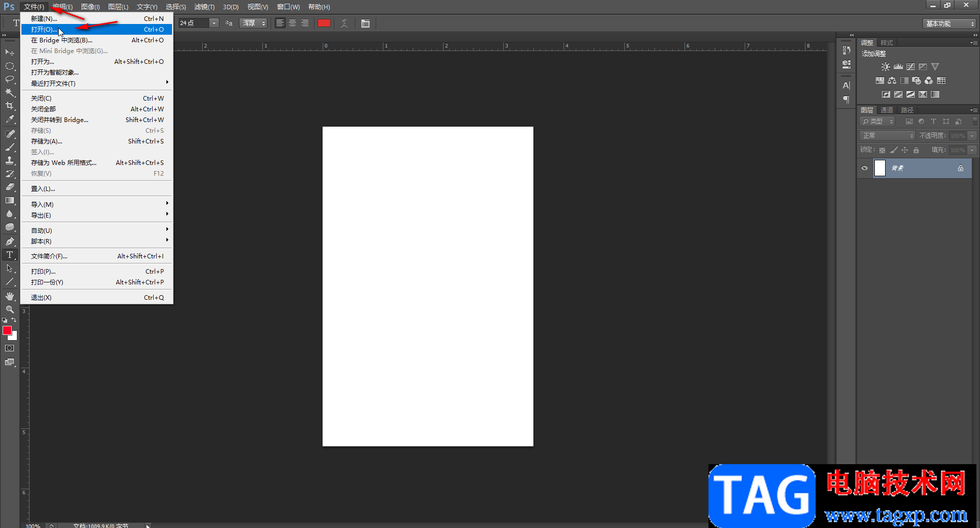Align text left
The image size is (980, 528).
[280, 23]
